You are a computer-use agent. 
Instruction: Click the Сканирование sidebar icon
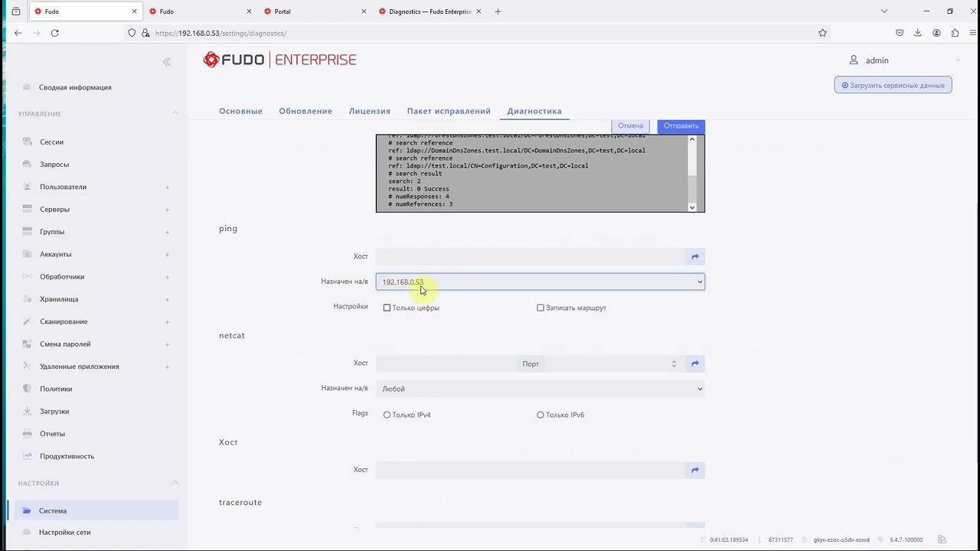click(27, 321)
